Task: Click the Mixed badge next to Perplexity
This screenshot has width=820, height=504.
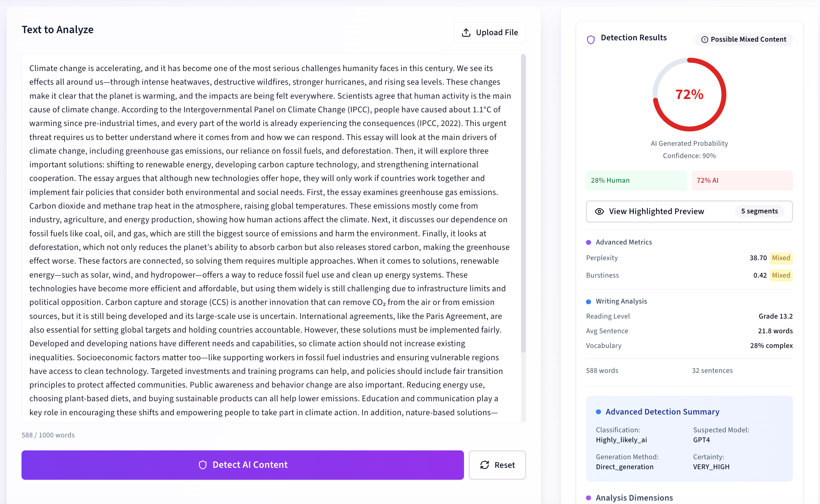Action: tap(781, 258)
